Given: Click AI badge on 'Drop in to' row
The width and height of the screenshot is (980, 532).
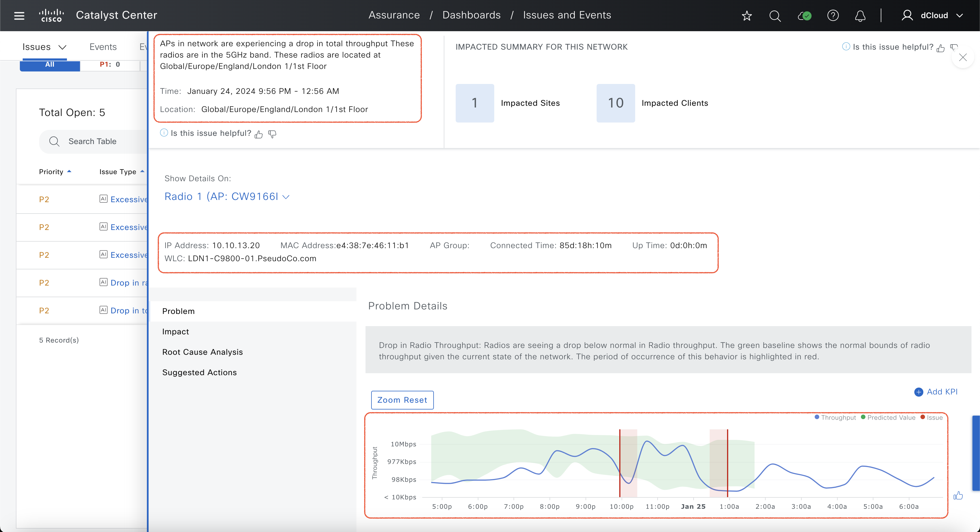Looking at the screenshot, I should (104, 310).
